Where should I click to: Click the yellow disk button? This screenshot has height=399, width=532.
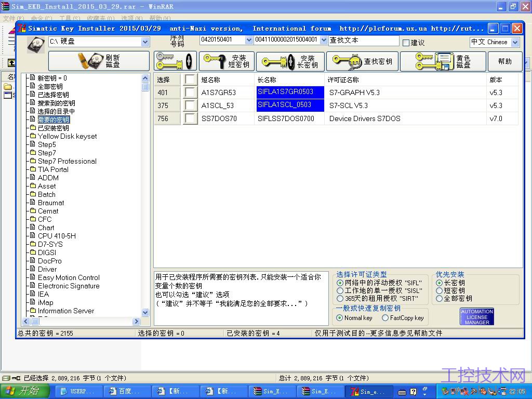click(x=443, y=61)
